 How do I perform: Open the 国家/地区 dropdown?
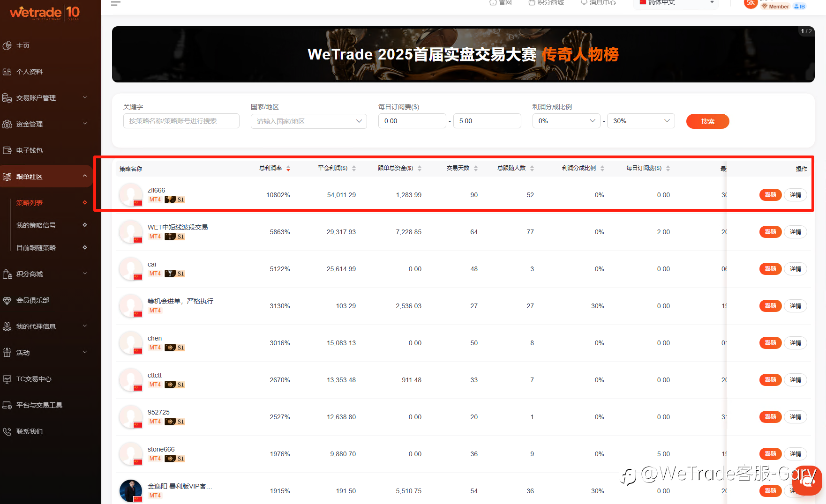308,121
